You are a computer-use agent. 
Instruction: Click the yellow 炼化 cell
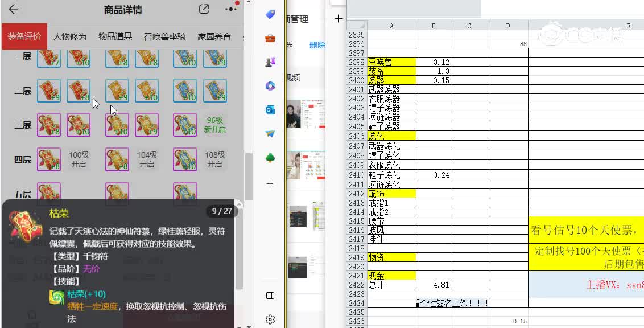pyautogui.click(x=391, y=136)
